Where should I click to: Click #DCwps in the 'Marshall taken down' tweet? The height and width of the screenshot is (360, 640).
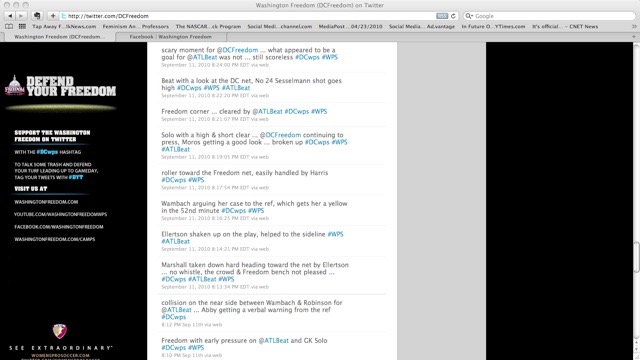173,279
